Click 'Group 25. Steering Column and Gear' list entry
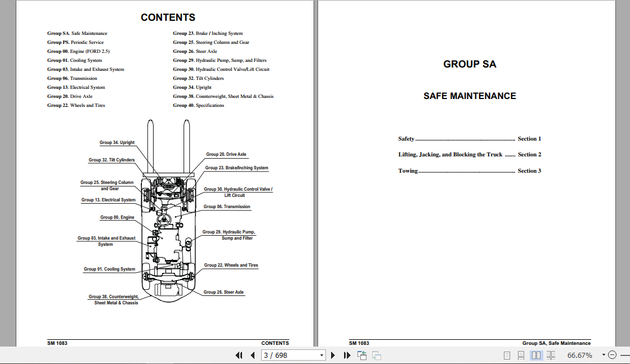Image resolution: width=630 pixels, height=364 pixels. (x=211, y=42)
